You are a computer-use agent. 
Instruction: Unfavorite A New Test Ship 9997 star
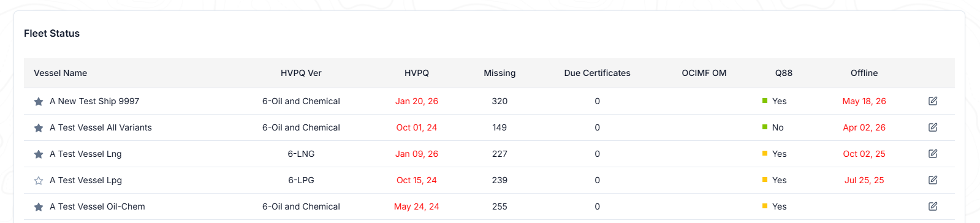39,102
